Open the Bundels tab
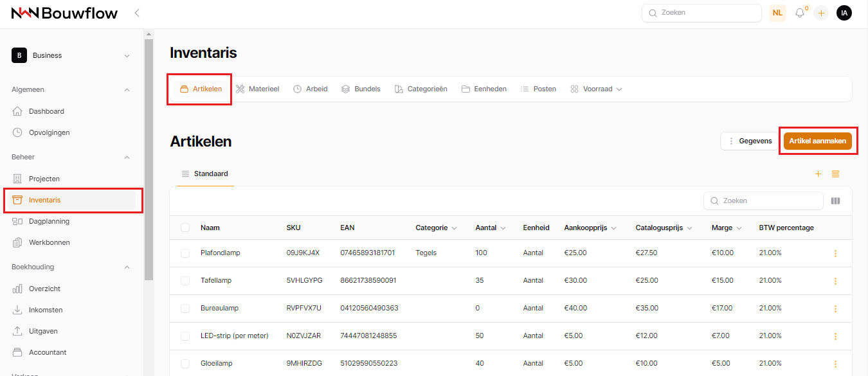 coord(361,89)
